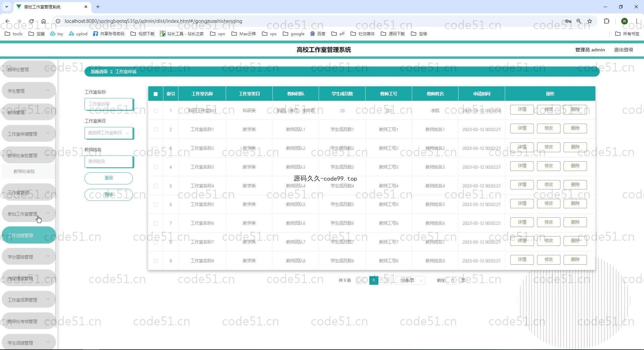Expand the 参加工作室管理 sidebar menu
Screen dimensions: 644x350
(29, 214)
